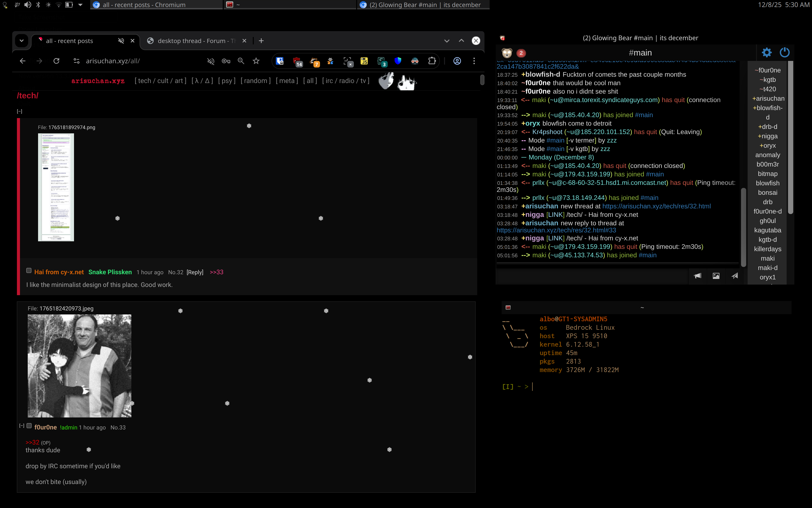Screen dimensions: 812x508
Task: Select Glowing Bear window in the taskbar
Action: (423, 5)
